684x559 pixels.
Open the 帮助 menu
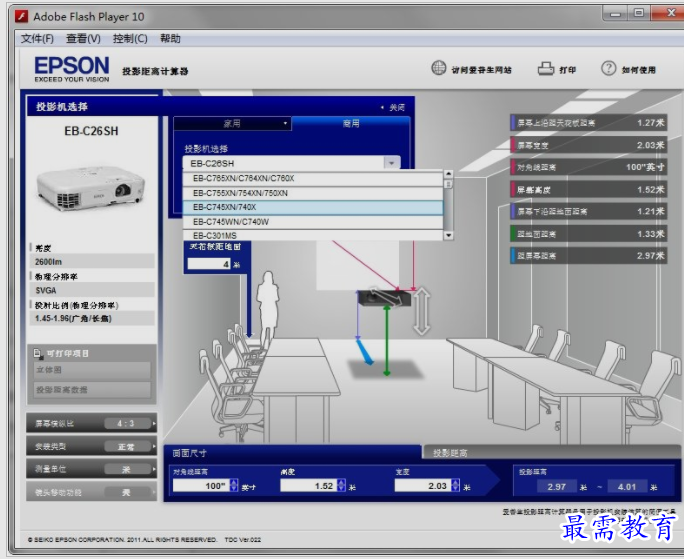[x=170, y=38]
